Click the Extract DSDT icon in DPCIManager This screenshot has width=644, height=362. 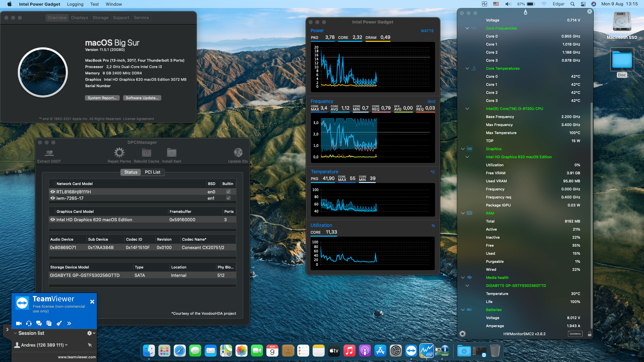click(49, 153)
